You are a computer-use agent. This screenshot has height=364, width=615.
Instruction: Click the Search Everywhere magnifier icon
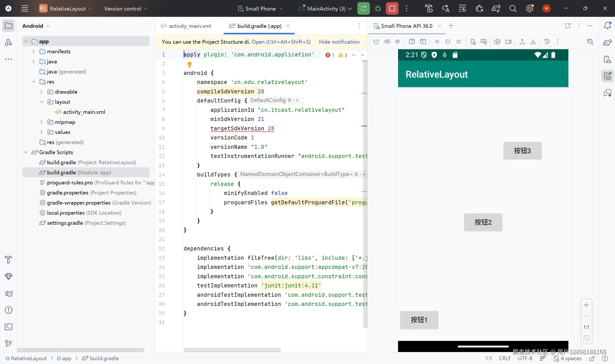point(513,9)
